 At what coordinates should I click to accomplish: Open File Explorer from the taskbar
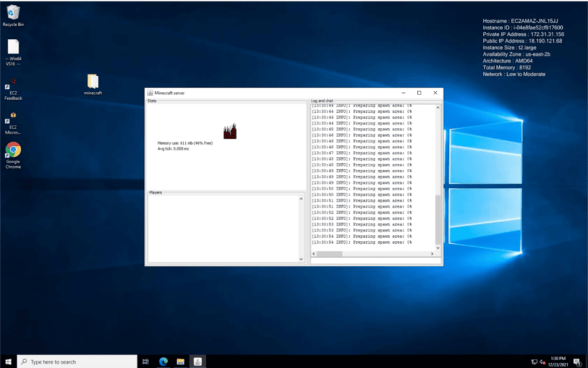pyautogui.click(x=181, y=361)
